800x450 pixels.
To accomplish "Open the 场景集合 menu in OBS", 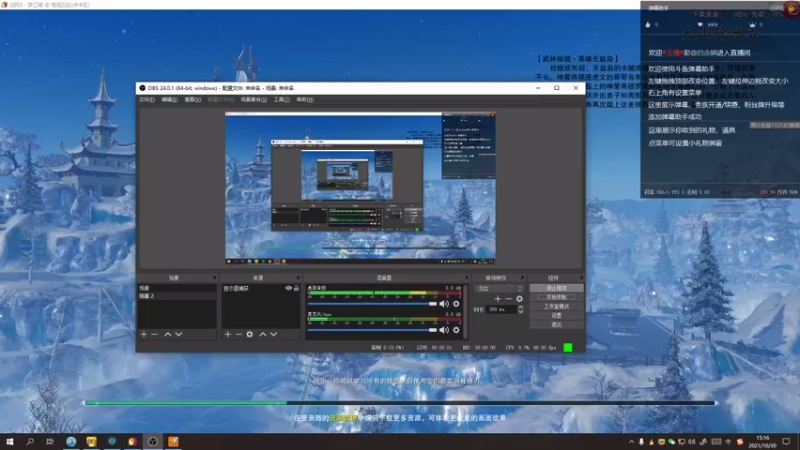I will tap(254, 99).
